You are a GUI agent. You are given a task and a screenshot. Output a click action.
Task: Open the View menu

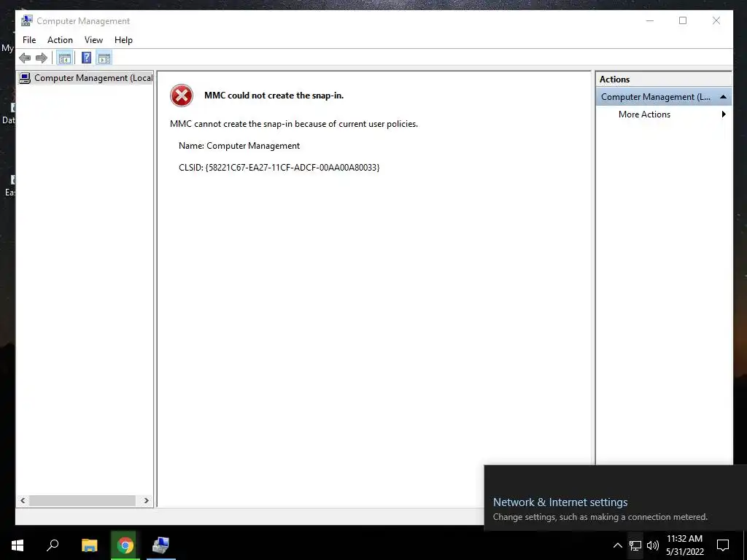93,40
